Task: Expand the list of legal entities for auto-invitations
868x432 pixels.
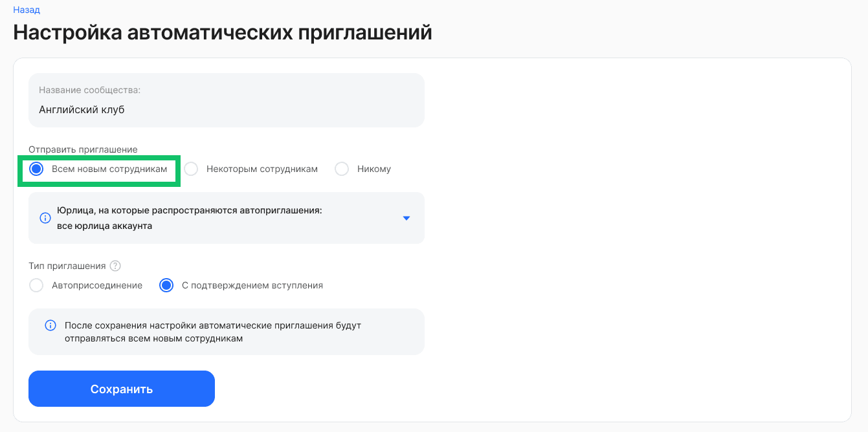Action: [406, 218]
